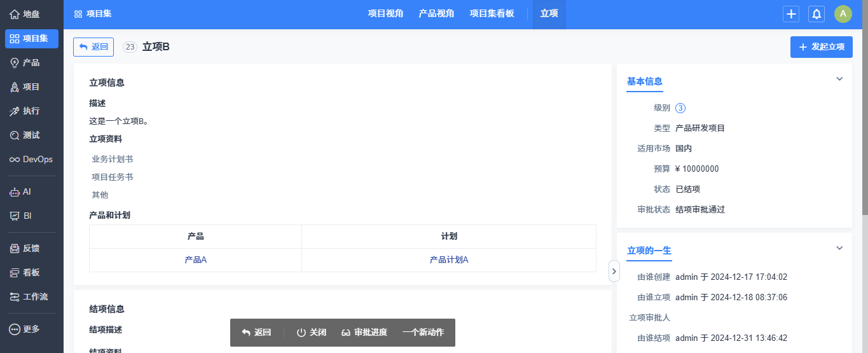Viewport: 868px width, 353px height.
Task: Select the 产品 lightbulb icon in sidebar
Action: pyautogui.click(x=14, y=62)
